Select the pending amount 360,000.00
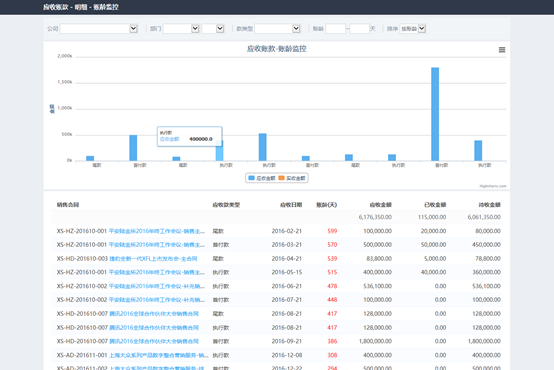The width and height of the screenshot is (554, 370). click(486, 272)
